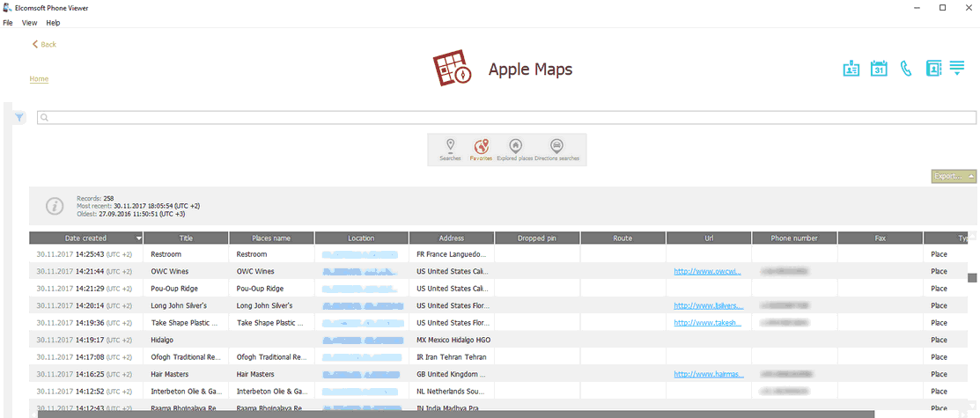Click into the search input field
This screenshot has width=980, height=418.
pos(506,117)
